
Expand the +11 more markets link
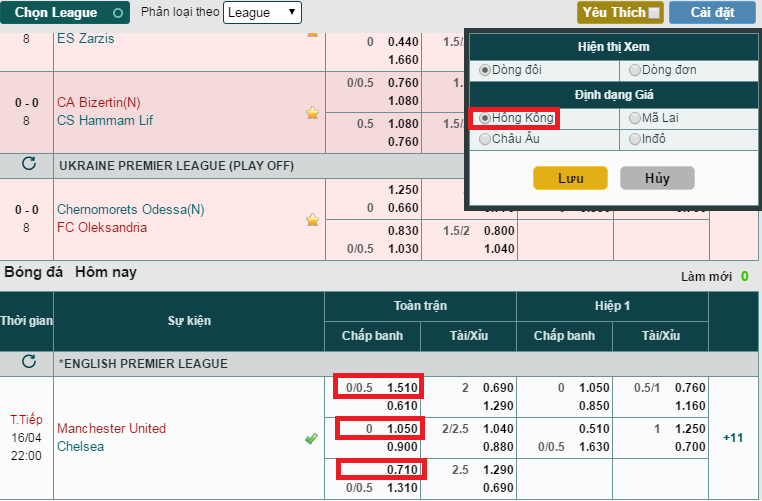[x=733, y=437]
